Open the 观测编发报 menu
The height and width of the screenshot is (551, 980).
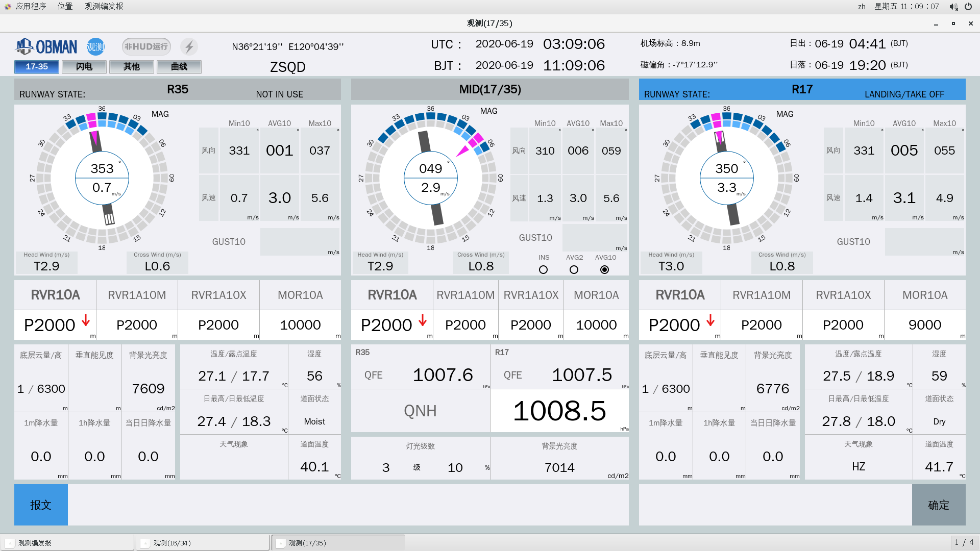pyautogui.click(x=104, y=7)
